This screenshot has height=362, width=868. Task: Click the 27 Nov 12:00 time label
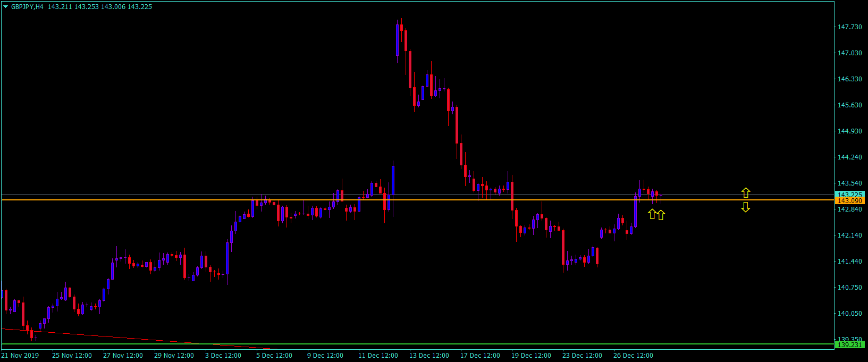[x=123, y=356]
